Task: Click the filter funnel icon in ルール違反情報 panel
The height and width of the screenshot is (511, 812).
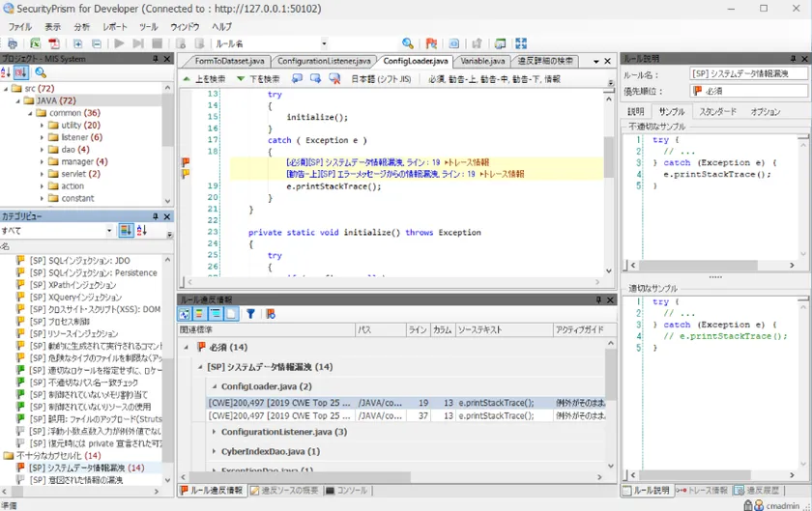Action: pos(250,314)
